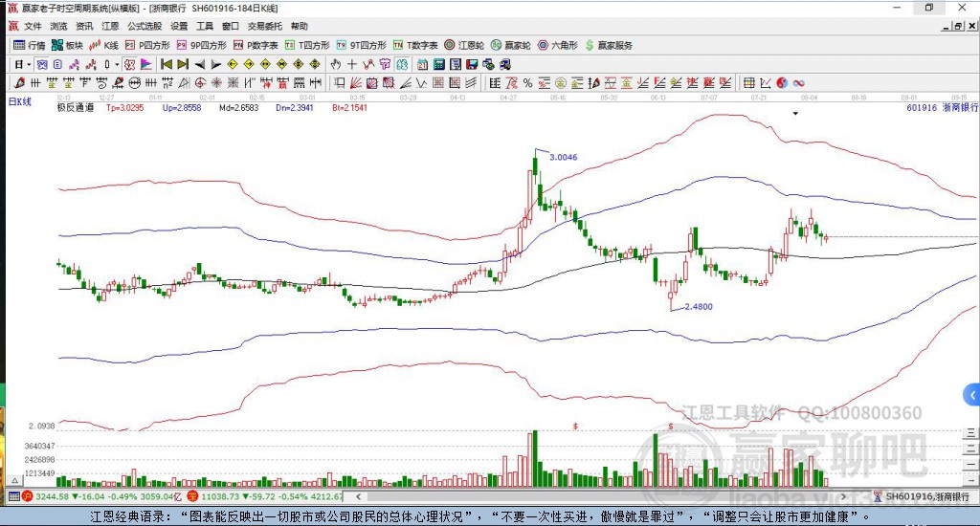Open the 设置 menu
This screenshot has height=526, width=980.
click(x=179, y=26)
